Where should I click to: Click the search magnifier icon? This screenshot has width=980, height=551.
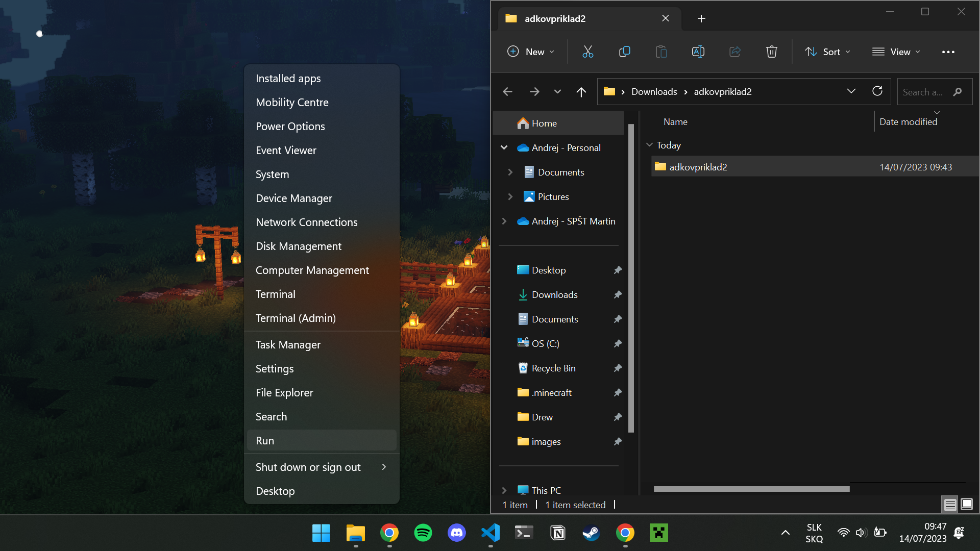click(958, 92)
